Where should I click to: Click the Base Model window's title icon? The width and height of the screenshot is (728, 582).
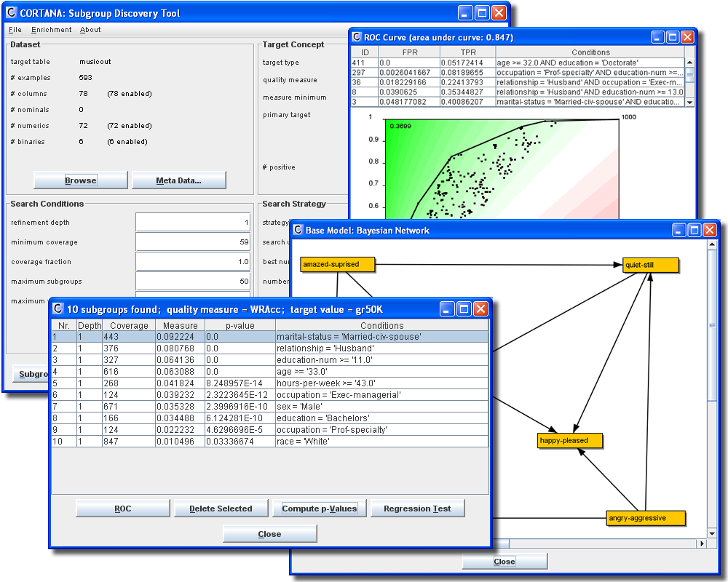click(298, 230)
